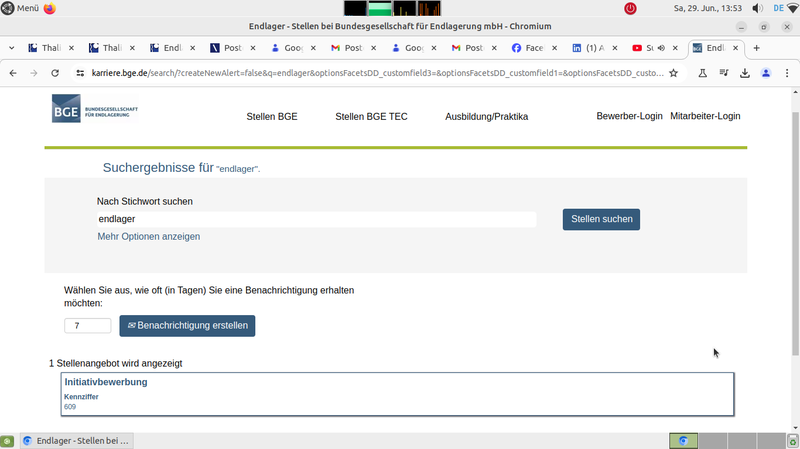Reload the page with the refresh icon
The image size is (800, 449).
pyautogui.click(x=54, y=73)
